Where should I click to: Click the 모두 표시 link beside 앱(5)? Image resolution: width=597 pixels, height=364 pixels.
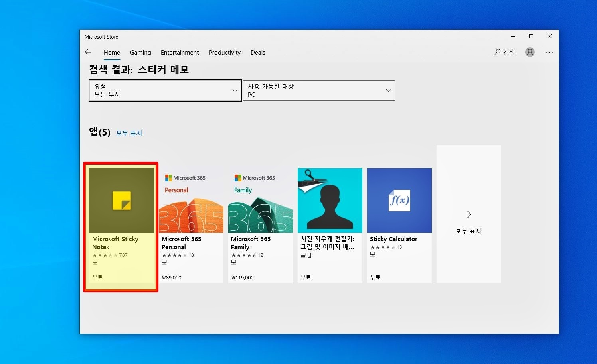129,133
